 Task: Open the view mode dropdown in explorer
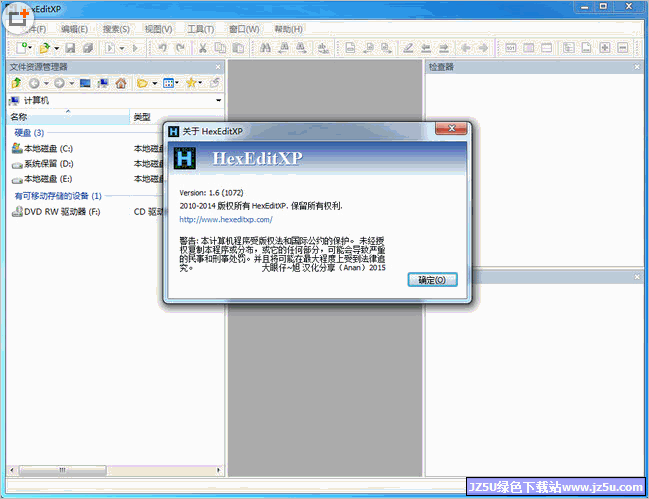pos(177,83)
